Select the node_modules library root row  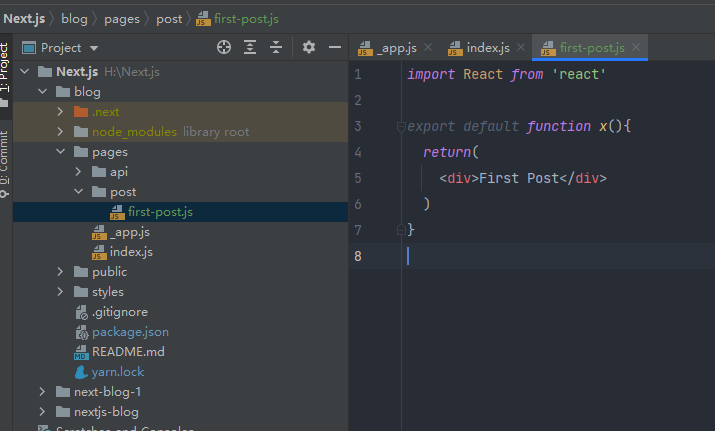tap(181, 132)
